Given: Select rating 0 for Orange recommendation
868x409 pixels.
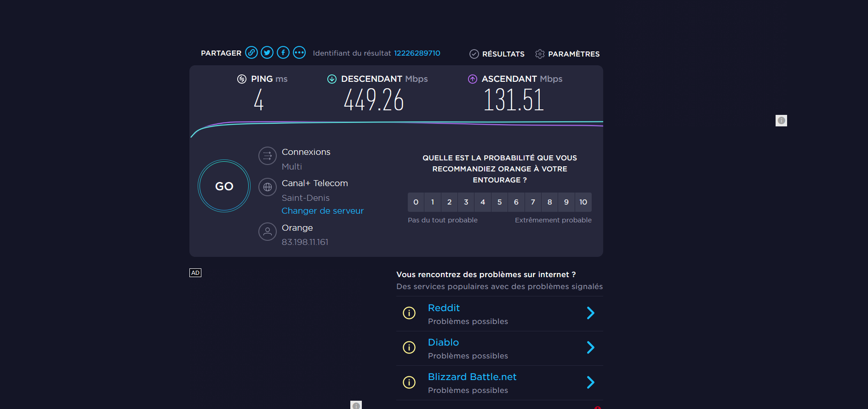Looking at the screenshot, I should click(416, 202).
